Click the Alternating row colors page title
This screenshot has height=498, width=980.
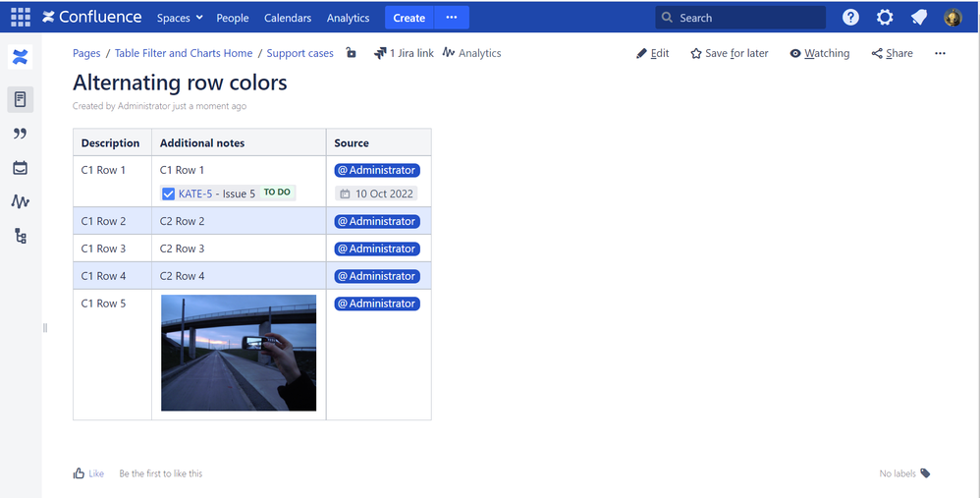pyautogui.click(x=180, y=83)
